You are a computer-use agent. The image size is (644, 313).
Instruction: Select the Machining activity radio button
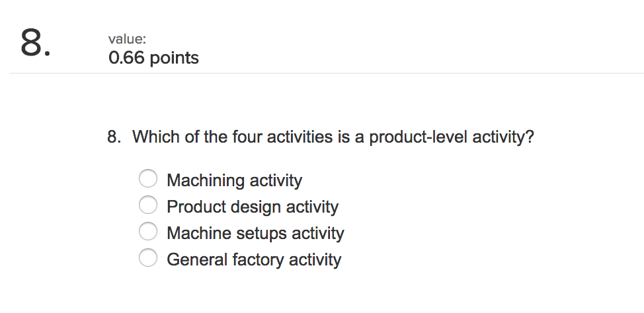(x=148, y=179)
